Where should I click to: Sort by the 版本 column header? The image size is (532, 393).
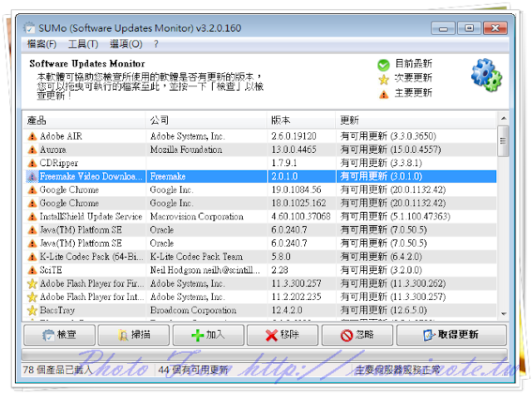(x=301, y=120)
